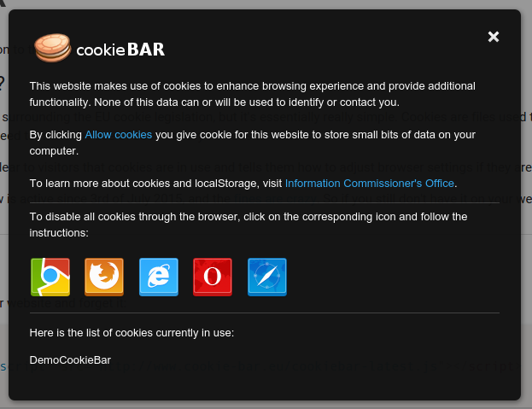
Task: Click dimmed 'fines are crazy' background link
Action: pos(277,198)
